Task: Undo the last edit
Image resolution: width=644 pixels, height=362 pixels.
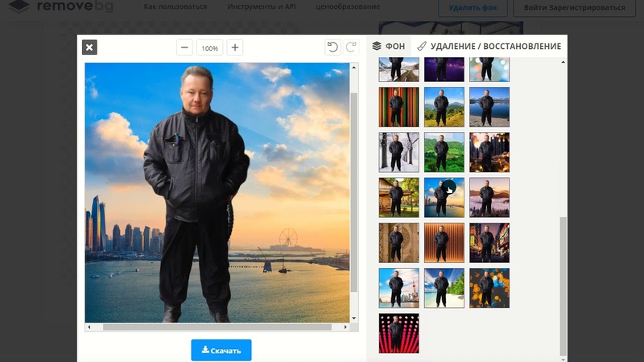Action: (332, 47)
